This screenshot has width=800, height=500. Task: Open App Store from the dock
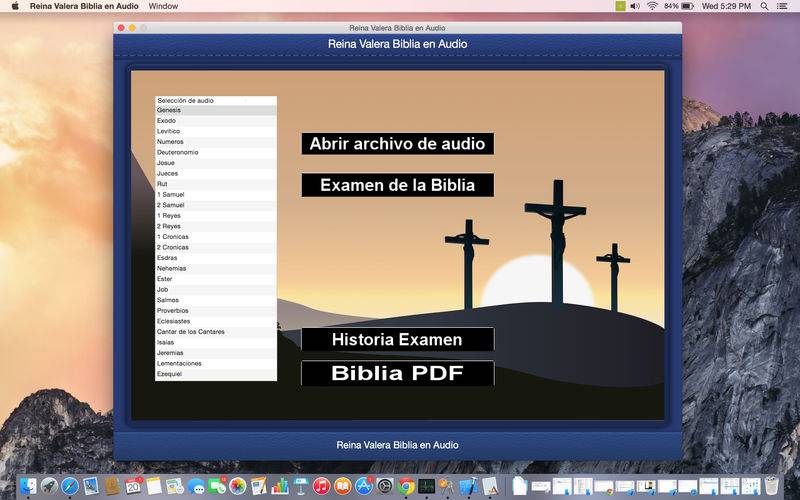coord(364,486)
